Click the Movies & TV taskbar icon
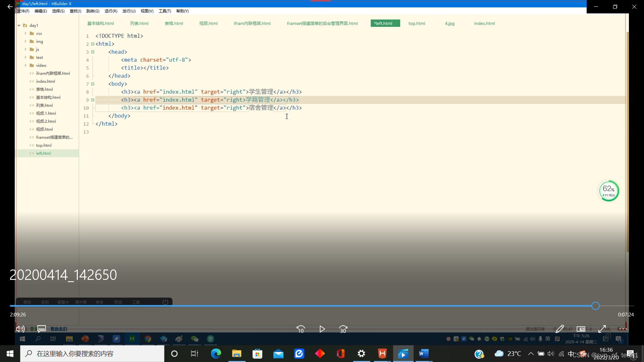Screen dimensions: 644x362 [403, 354]
